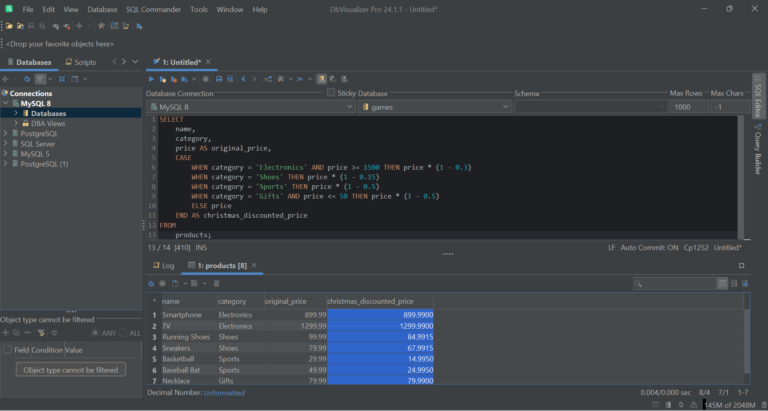Click the Auto Commit: ON status
768x411 pixels.
pos(649,248)
